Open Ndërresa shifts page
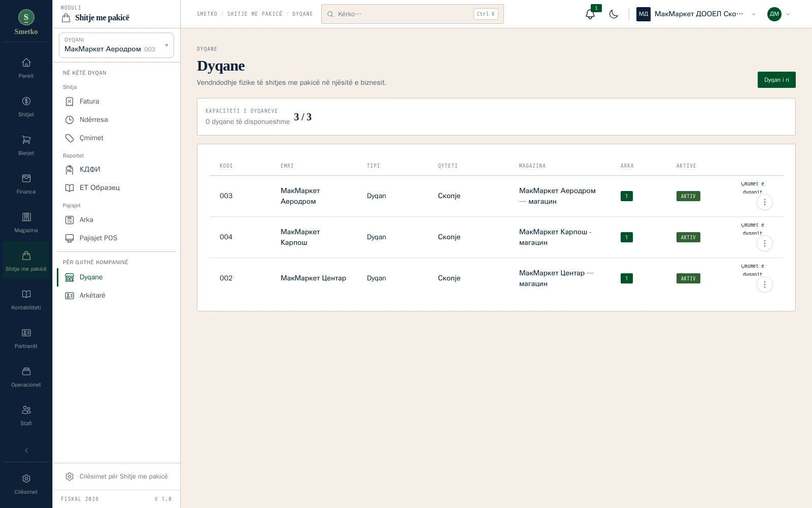Viewport: 812px width, 508px height. (x=116, y=120)
